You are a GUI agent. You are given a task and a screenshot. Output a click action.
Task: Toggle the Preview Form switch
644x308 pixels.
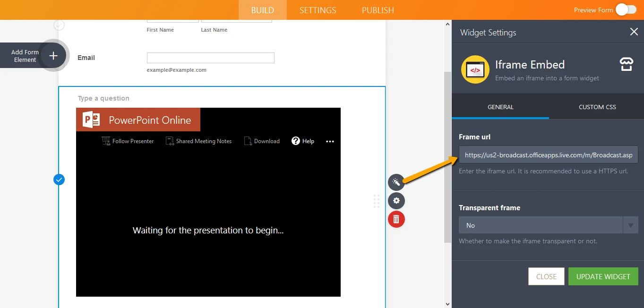626,10
